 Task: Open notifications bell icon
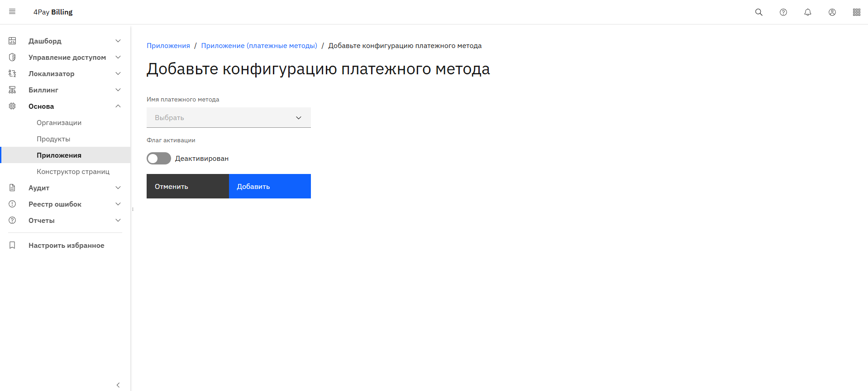[807, 12]
